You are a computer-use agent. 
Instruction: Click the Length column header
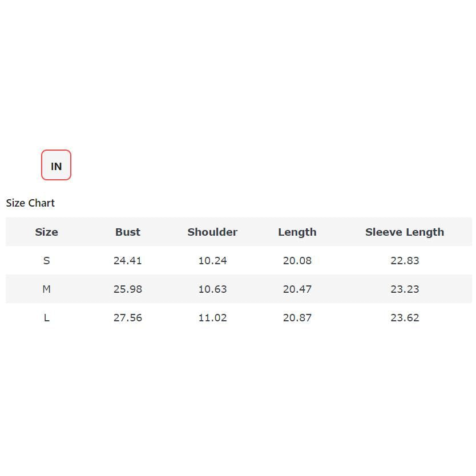click(x=297, y=232)
